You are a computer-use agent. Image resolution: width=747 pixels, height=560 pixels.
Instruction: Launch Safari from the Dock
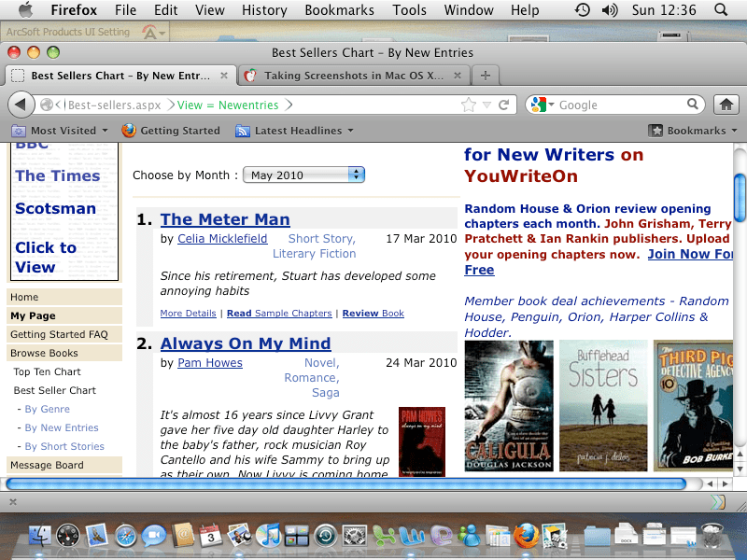tap(126, 535)
